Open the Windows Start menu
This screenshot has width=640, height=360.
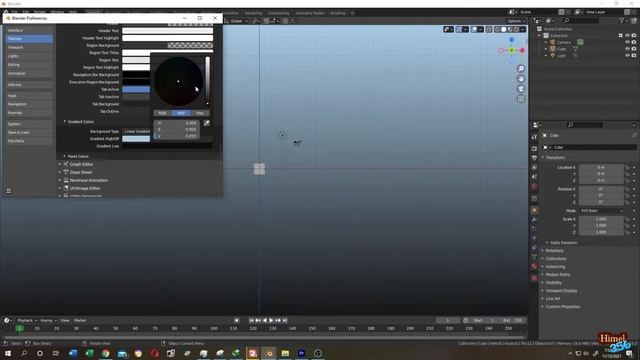pyautogui.click(x=7, y=353)
